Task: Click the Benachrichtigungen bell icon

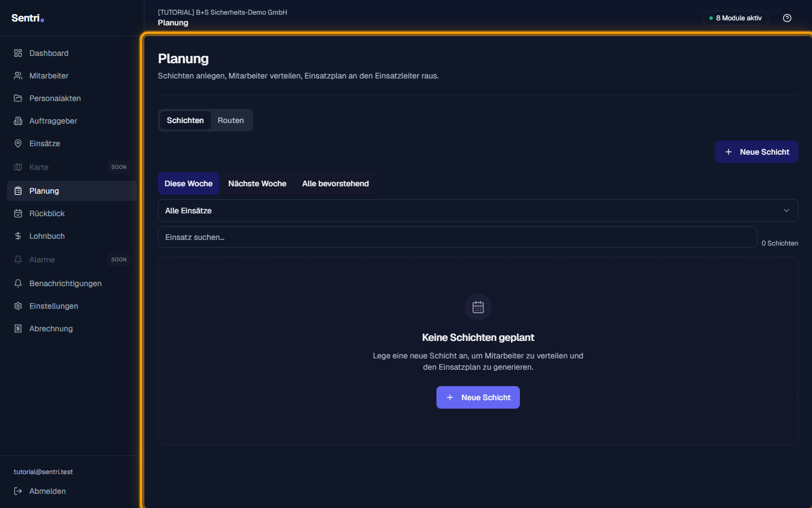Action: pyautogui.click(x=18, y=283)
